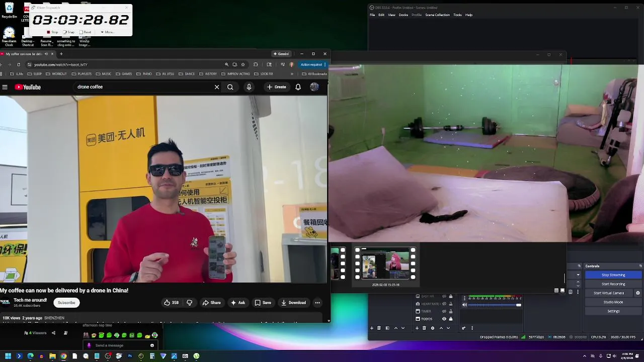
Task: Subscribe to Tech me around!
Action: coord(66,303)
